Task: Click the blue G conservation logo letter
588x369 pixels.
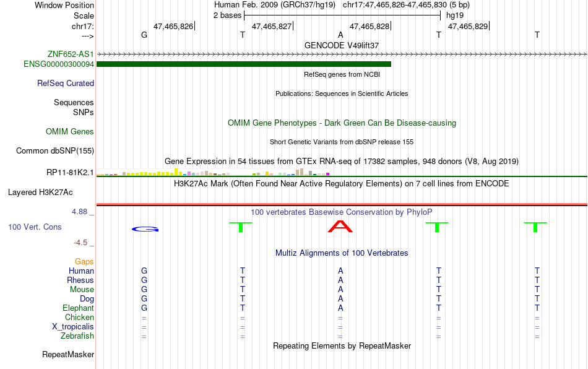Action: coord(145,228)
